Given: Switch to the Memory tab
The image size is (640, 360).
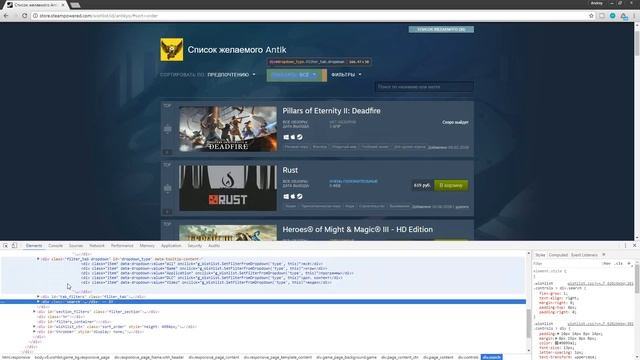Looking at the screenshot, I should (x=147, y=246).
